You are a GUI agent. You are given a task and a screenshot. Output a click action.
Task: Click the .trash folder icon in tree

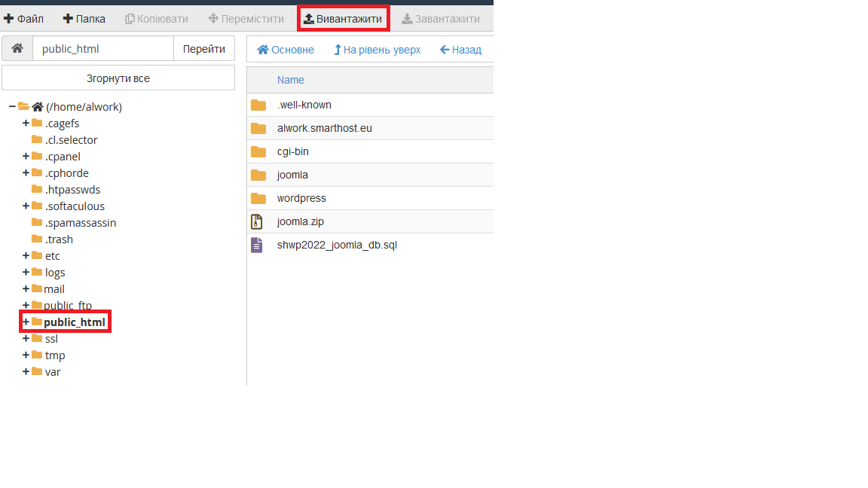37,239
